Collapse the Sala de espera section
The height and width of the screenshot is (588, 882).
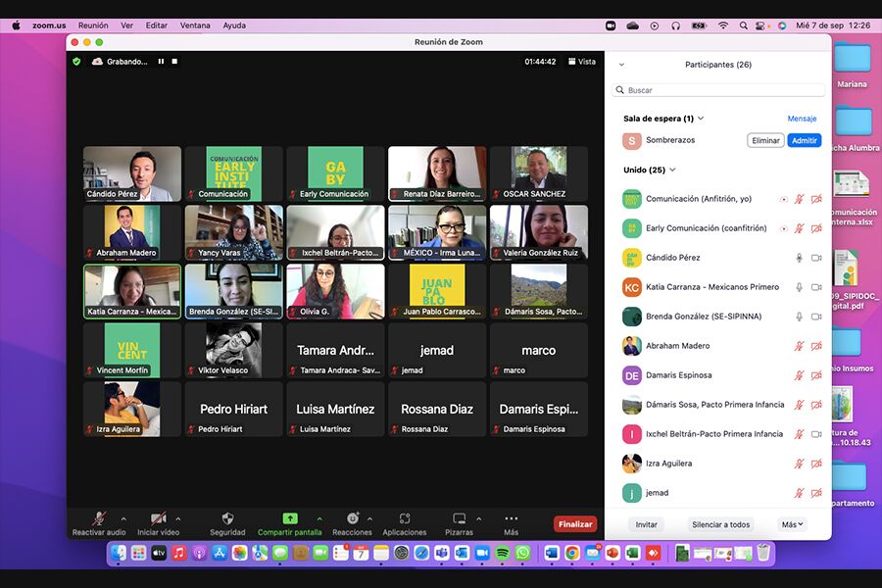701,119
